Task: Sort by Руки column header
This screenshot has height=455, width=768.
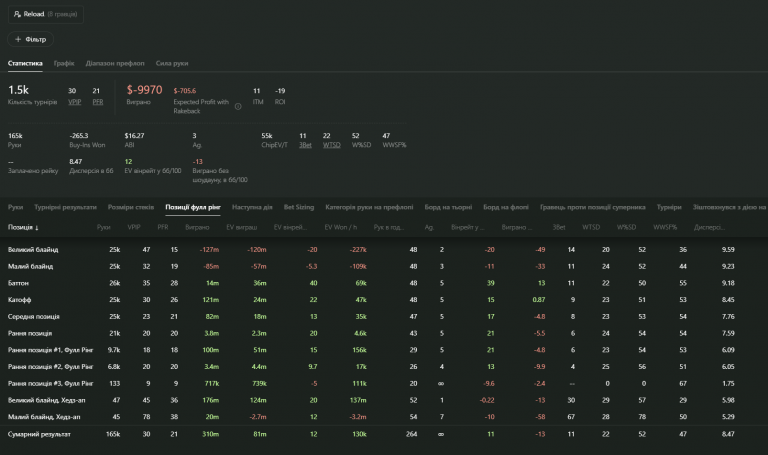Action: click(x=103, y=227)
